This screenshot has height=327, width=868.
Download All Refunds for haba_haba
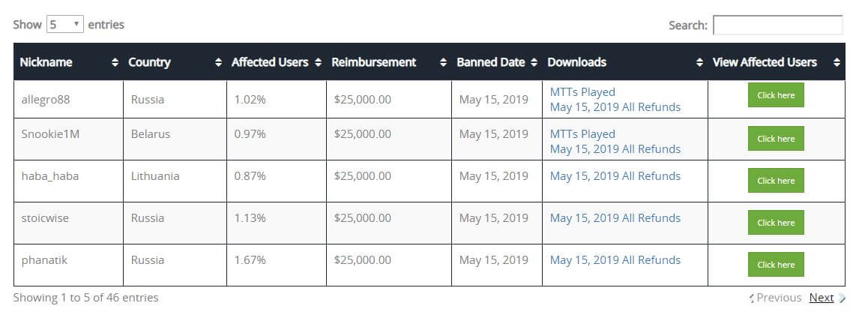[615, 176]
